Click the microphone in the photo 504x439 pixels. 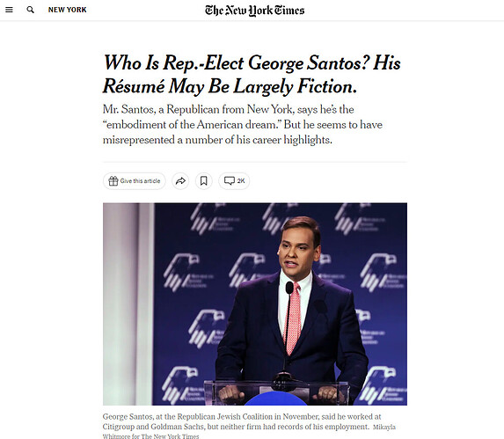coord(289,288)
